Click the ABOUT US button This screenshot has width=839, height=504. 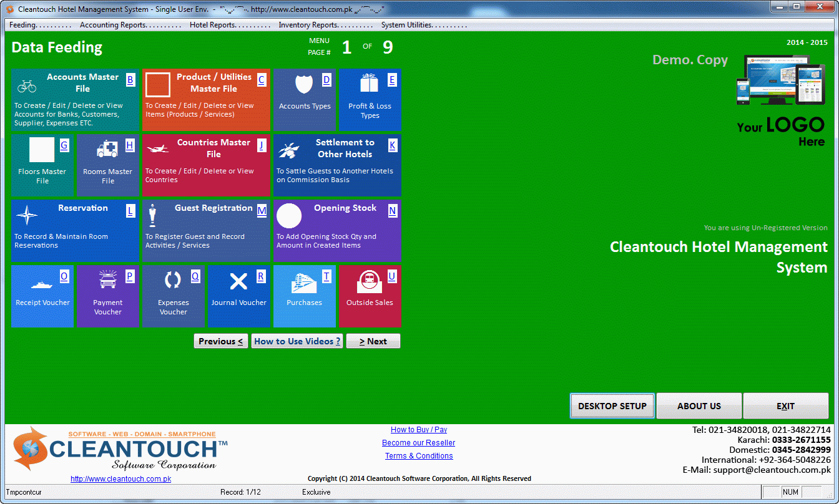tap(699, 406)
